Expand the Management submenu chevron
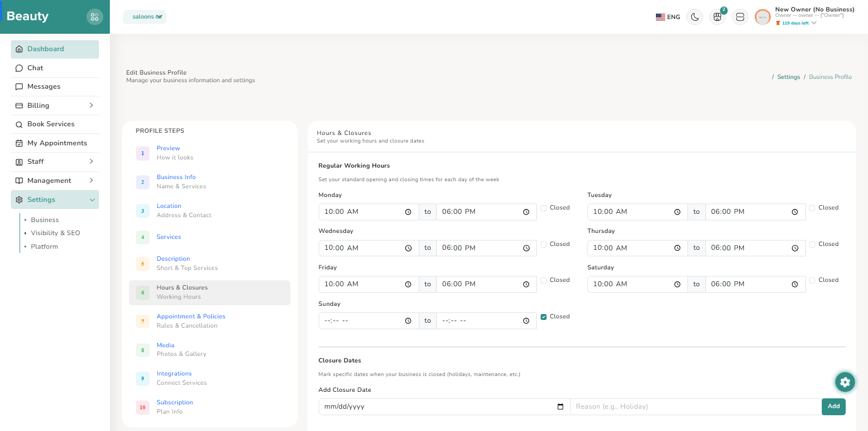The width and height of the screenshot is (868, 431). pos(91,181)
